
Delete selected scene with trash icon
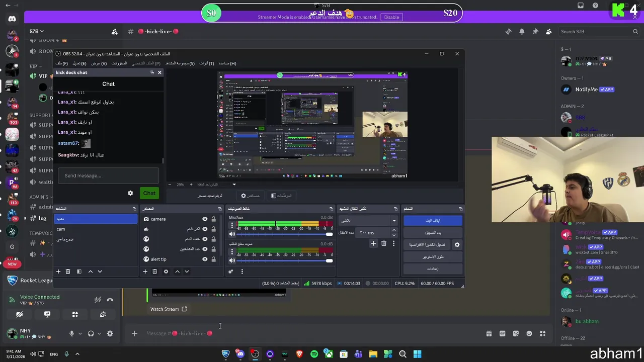(x=68, y=271)
